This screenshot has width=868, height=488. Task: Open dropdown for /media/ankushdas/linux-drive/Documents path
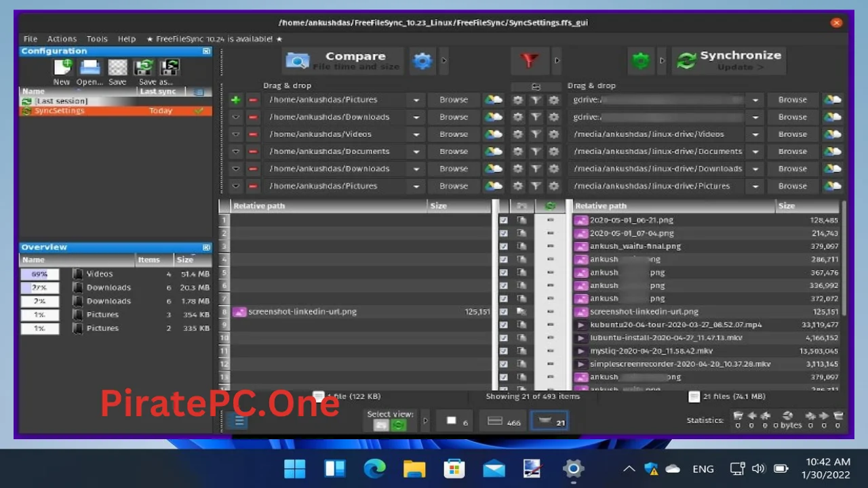click(755, 151)
